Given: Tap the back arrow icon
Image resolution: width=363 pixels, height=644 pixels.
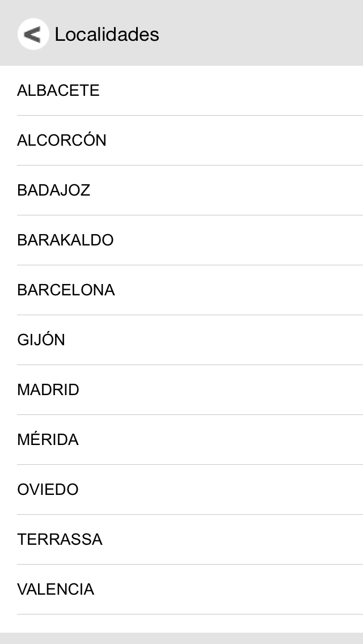Looking at the screenshot, I should pos(33,35).
